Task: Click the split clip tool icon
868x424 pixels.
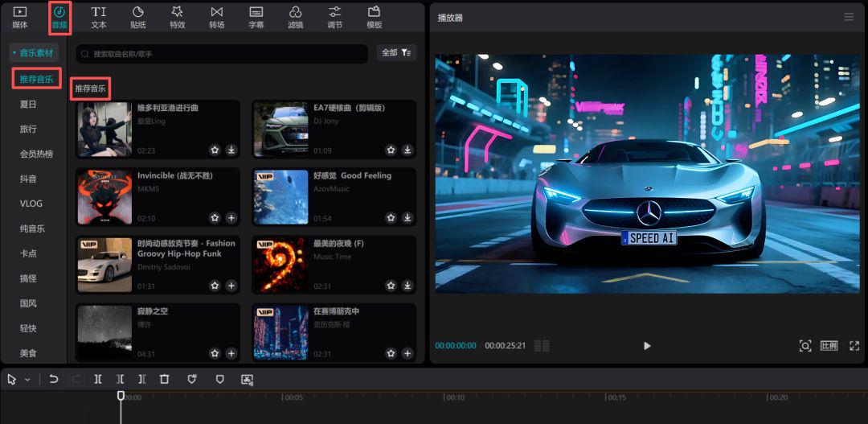Action: point(98,379)
